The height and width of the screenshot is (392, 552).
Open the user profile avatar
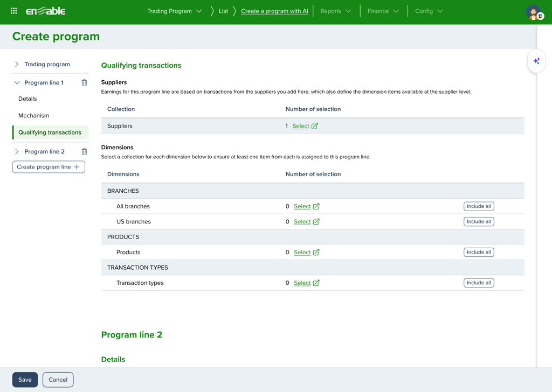(534, 12)
